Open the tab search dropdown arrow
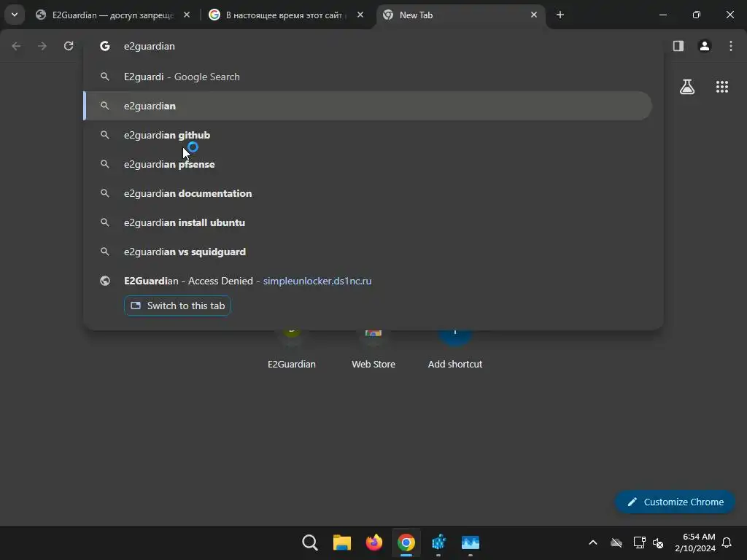The image size is (747, 560). (x=15, y=15)
